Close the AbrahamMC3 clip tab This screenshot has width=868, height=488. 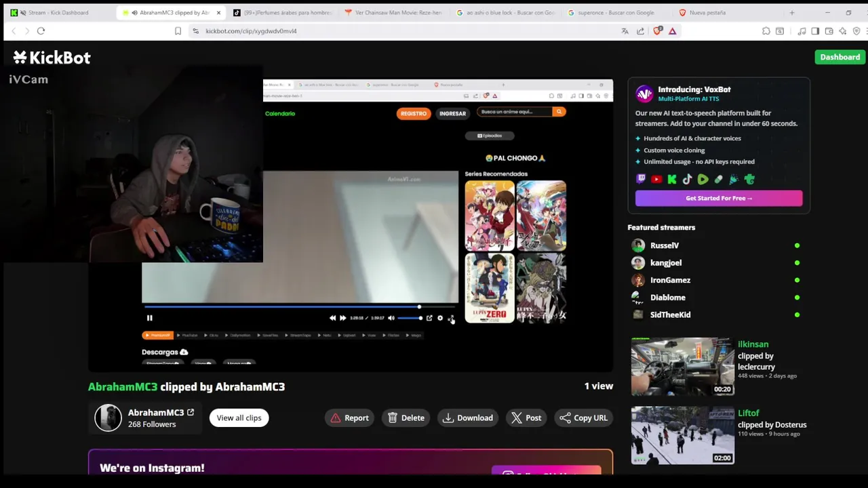(218, 12)
